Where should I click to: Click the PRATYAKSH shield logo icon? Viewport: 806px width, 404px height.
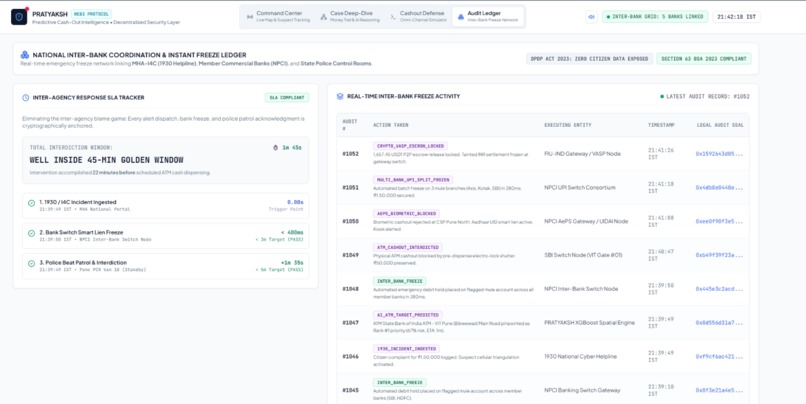tap(19, 17)
